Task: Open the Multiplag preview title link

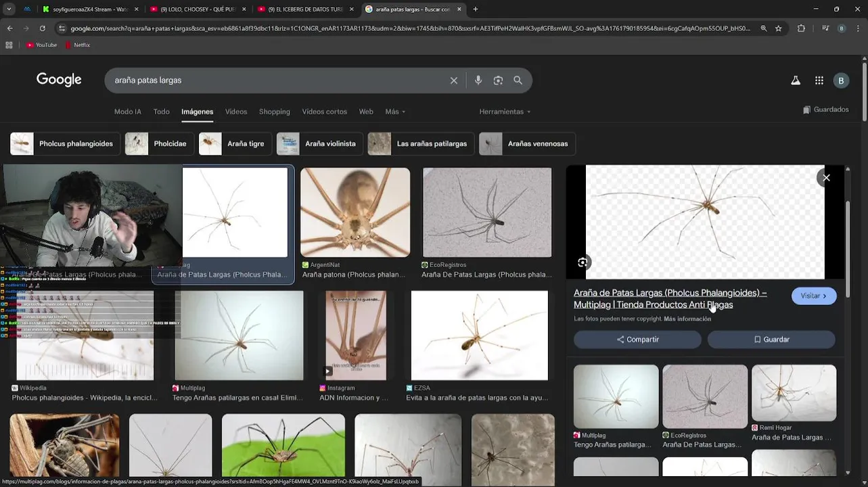Action: pos(670,299)
